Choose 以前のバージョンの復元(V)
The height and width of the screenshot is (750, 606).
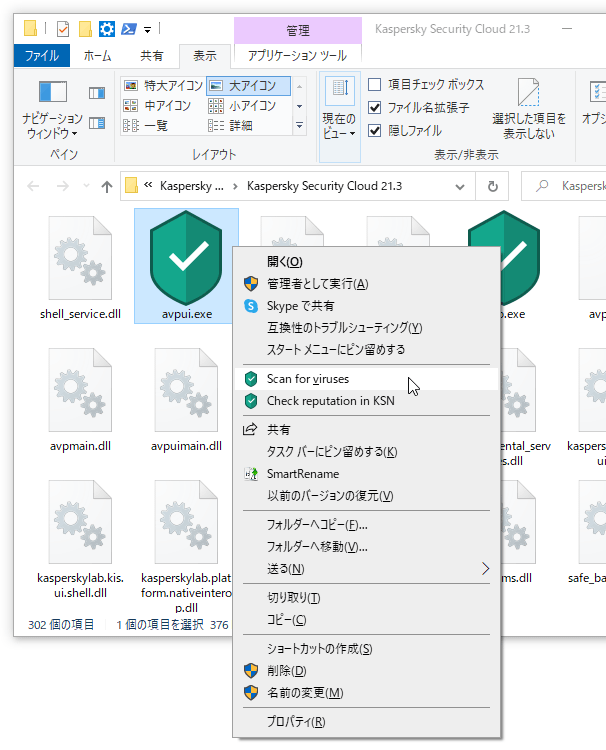coord(366,496)
